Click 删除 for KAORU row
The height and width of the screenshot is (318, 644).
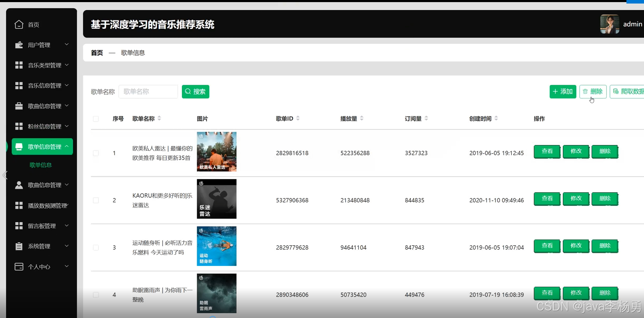coord(605,198)
